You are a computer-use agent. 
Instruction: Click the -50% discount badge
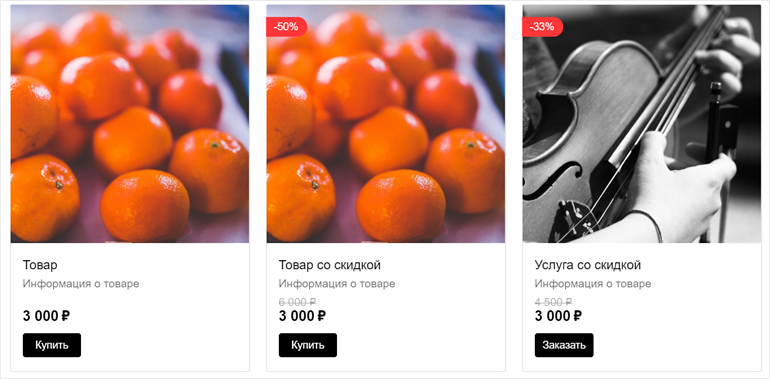coord(287,27)
